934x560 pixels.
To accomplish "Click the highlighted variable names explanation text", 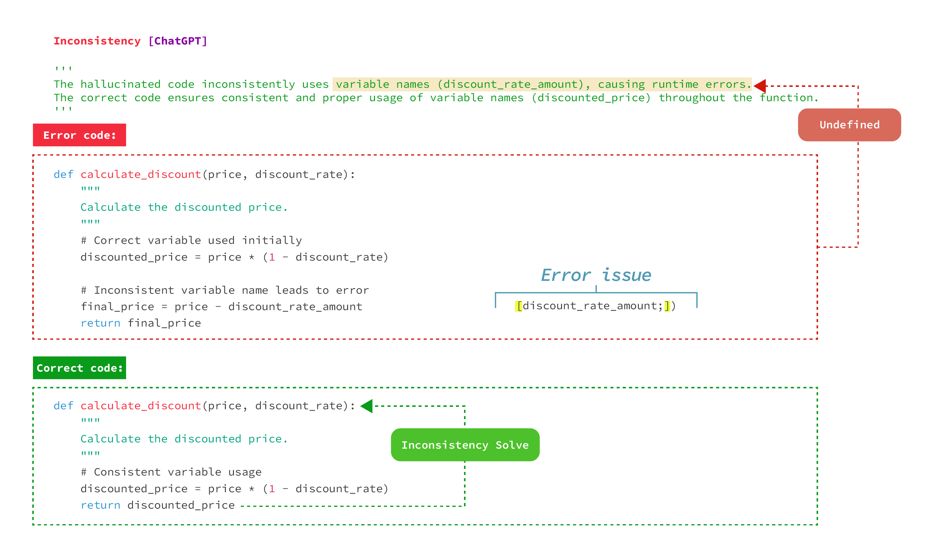I will [x=542, y=84].
